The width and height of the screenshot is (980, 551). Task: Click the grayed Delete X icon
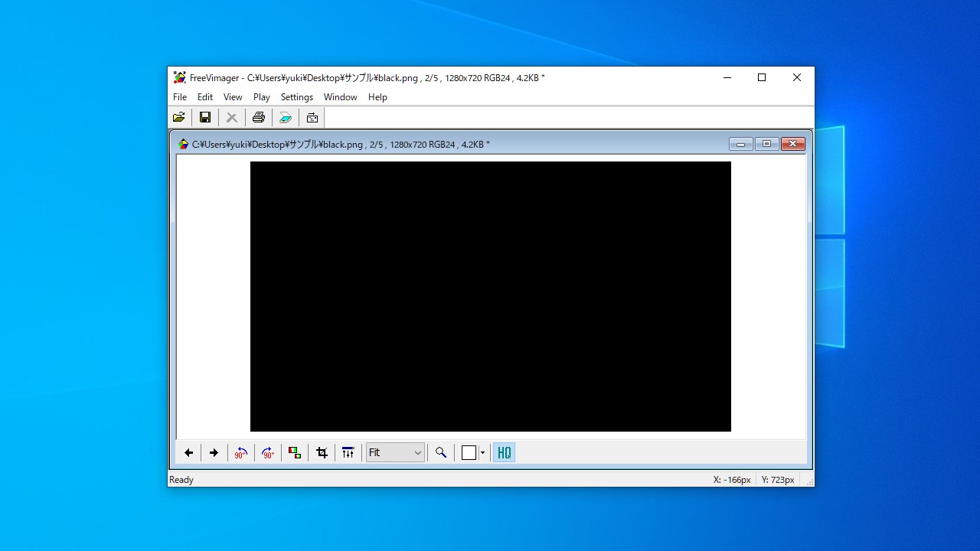pos(231,117)
